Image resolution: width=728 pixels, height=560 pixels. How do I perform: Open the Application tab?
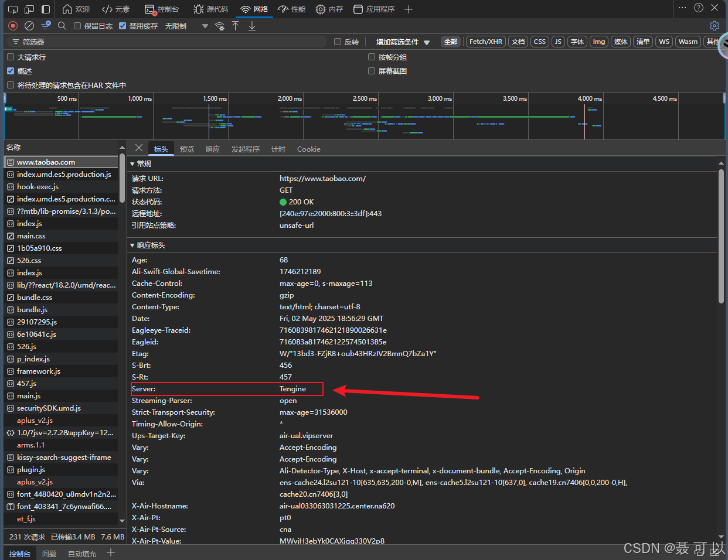(374, 9)
